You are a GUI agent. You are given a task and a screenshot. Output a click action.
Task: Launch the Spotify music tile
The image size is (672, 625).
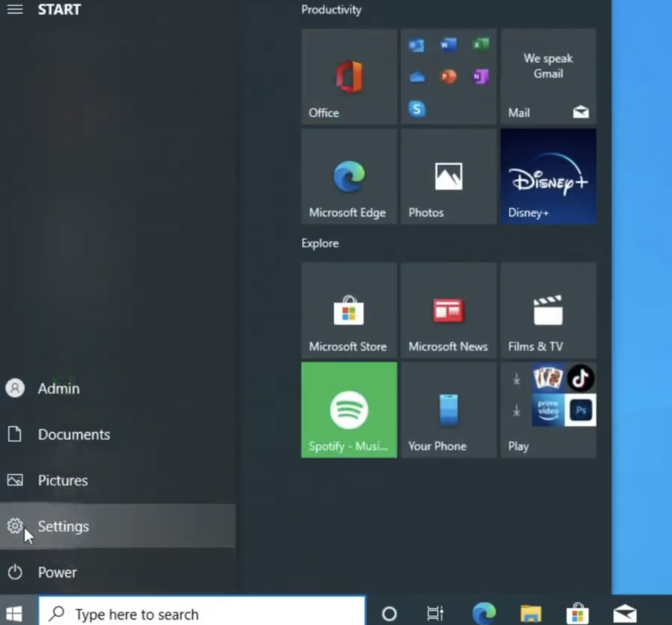point(349,410)
